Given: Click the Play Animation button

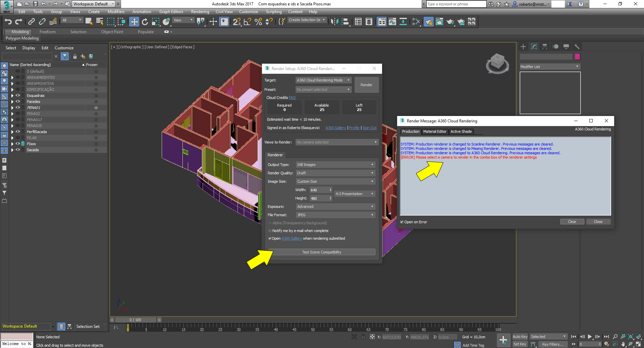Looking at the screenshot, I should pos(590,337).
